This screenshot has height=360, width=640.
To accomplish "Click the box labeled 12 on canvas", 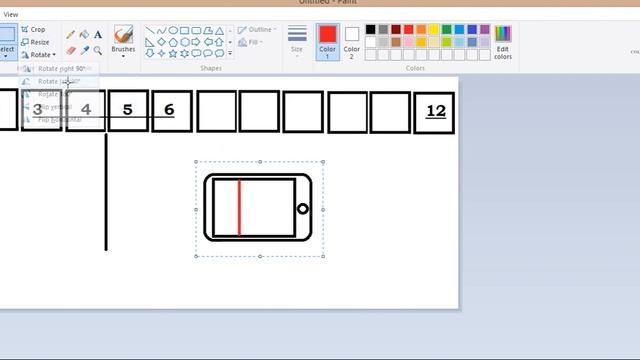I will click(434, 113).
